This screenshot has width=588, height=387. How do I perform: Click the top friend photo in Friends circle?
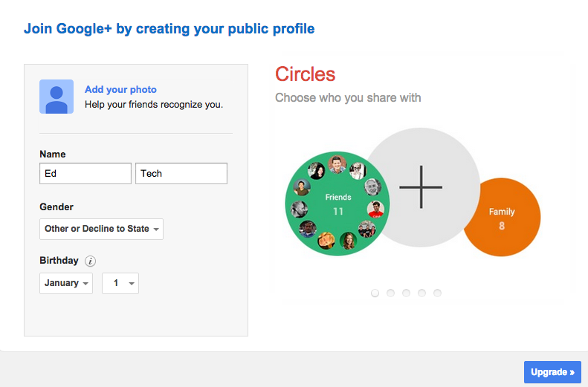click(338, 164)
